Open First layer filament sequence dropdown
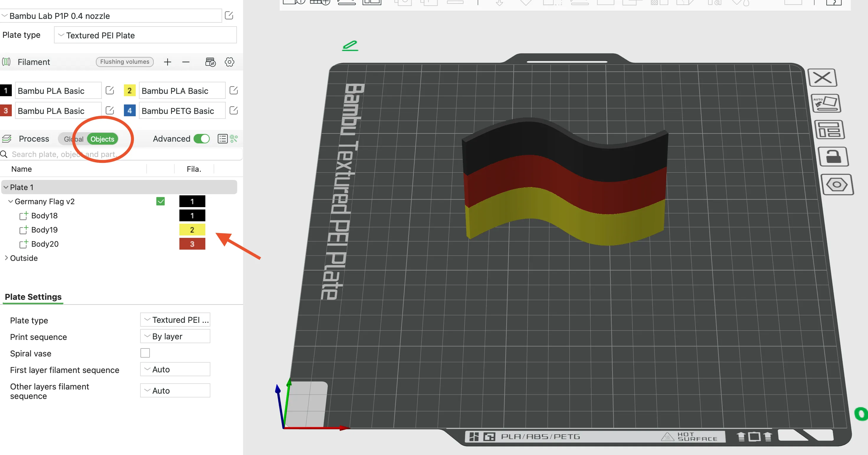 tap(175, 369)
